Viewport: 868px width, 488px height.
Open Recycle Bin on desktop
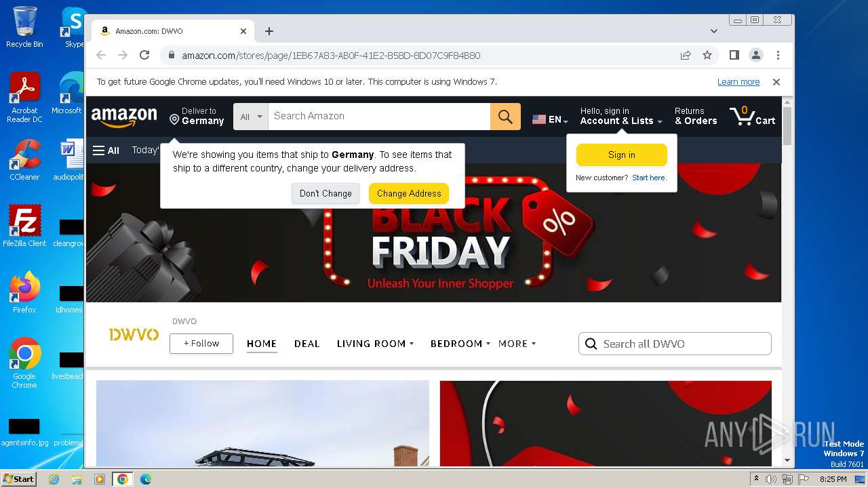[24, 27]
